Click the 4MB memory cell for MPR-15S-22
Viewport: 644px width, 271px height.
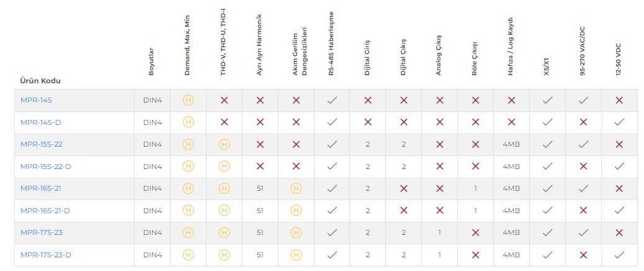[511, 144]
